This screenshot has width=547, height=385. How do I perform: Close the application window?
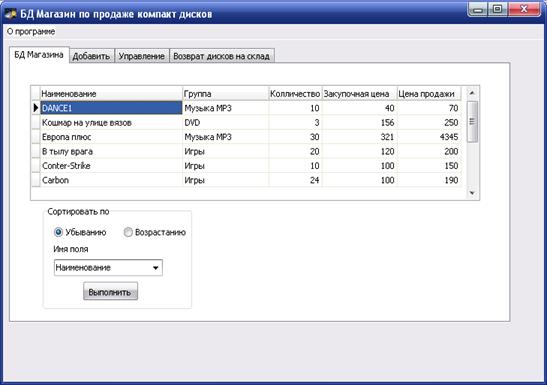[524, 9]
